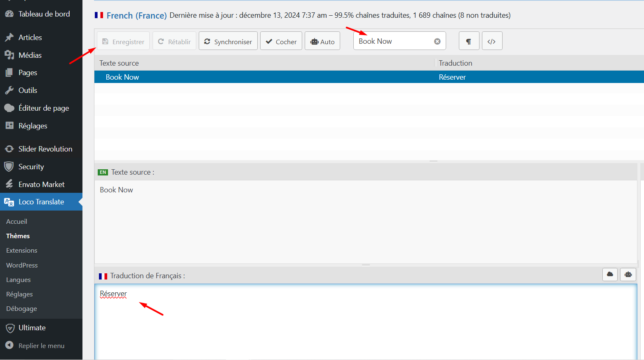
Task: Toggle invisible characters pilcrow button
Action: click(469, 41)
